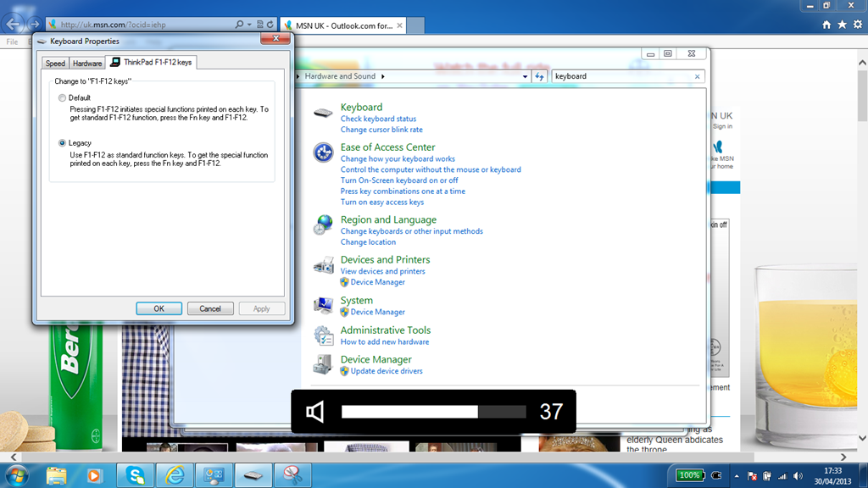
Task: Show hidden system tray icons
Action: click(x=736, y=476)
